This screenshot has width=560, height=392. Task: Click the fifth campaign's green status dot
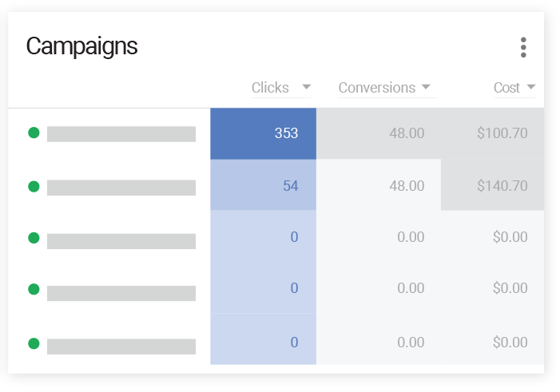point(34,343)
